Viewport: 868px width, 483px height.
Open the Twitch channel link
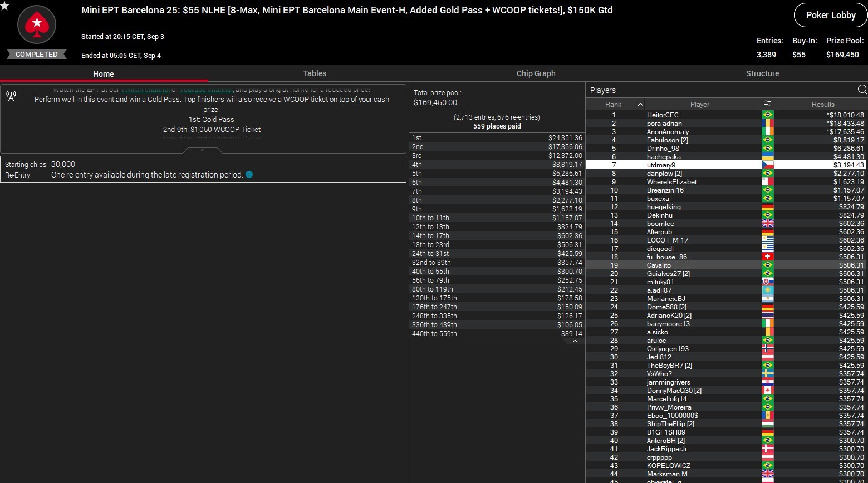[146, 90]
